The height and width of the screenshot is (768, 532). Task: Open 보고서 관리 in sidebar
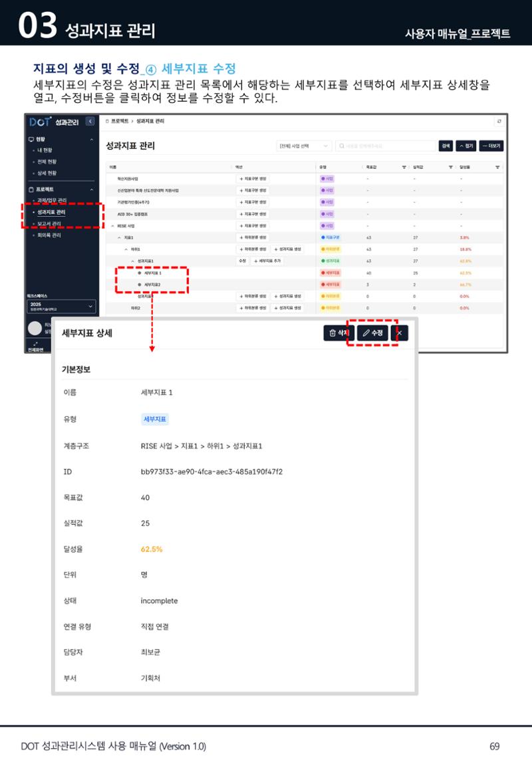tap(49, 224)
